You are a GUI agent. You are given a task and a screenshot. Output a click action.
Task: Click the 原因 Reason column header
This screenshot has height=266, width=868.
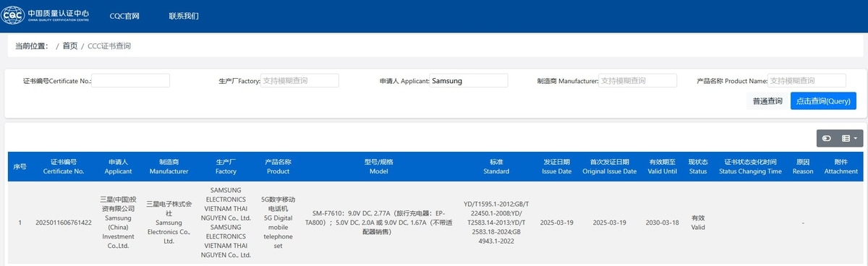[x=803, y=167]
